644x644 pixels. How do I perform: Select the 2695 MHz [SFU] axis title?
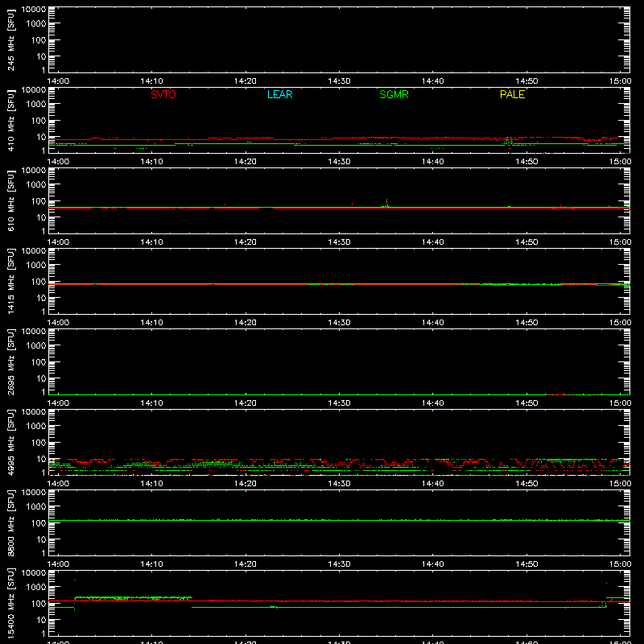pos(10,361)
